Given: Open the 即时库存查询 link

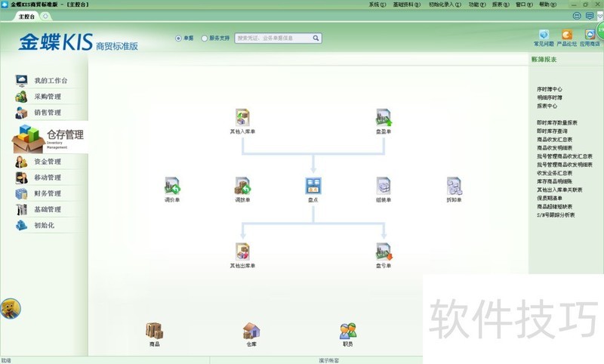Looking at the screenshot, I should pos(552,131).
